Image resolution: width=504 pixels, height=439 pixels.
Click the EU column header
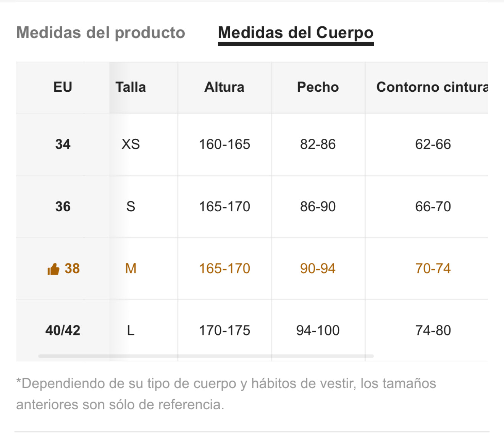tap(63, 87)
